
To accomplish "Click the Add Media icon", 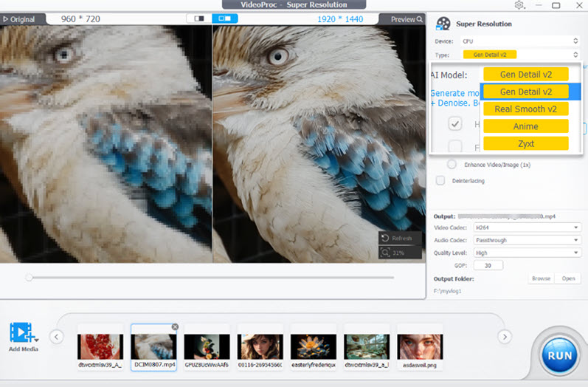I will pos(24,333).
